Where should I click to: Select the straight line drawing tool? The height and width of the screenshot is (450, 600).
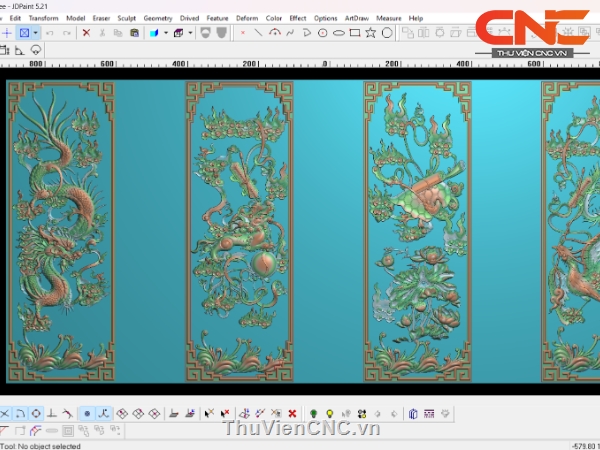[x=258, y=33]
